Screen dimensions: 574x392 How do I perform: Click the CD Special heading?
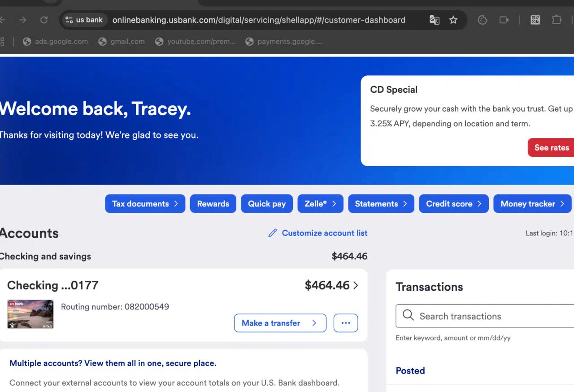pyautogui.click(x=394, y=90)
